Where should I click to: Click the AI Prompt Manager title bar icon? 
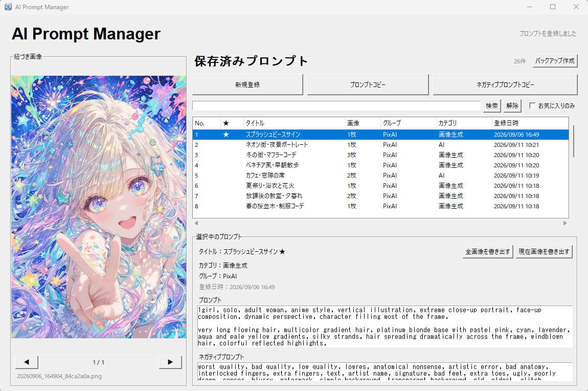pos(8,7)
